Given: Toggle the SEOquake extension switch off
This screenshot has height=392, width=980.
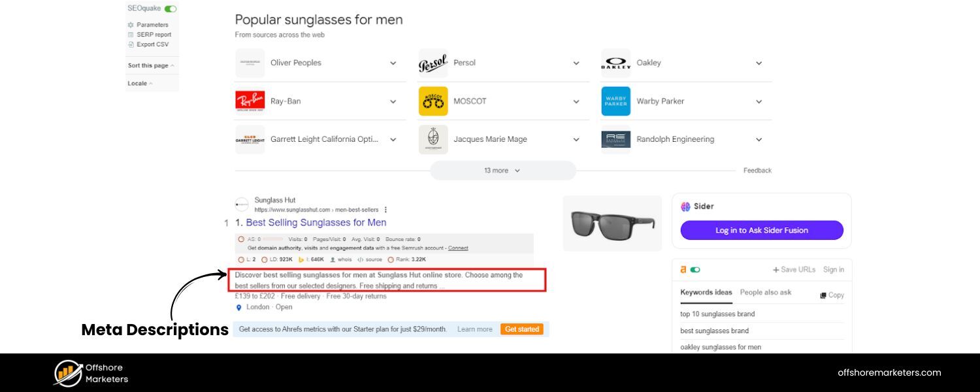Looking at the screenshot, I should (169, 8).
